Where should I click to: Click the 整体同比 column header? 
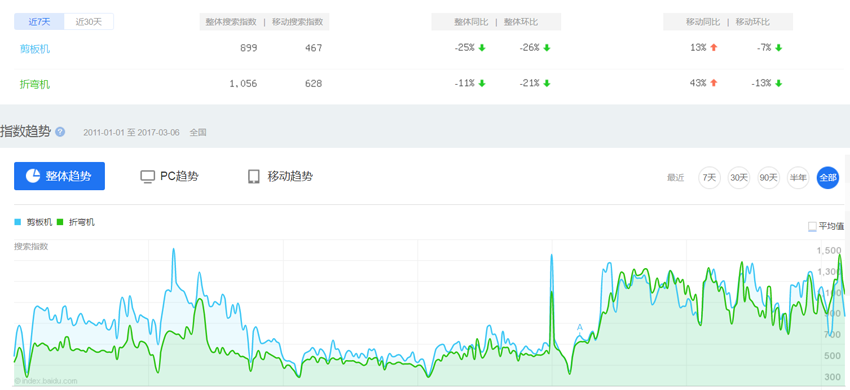471,22
